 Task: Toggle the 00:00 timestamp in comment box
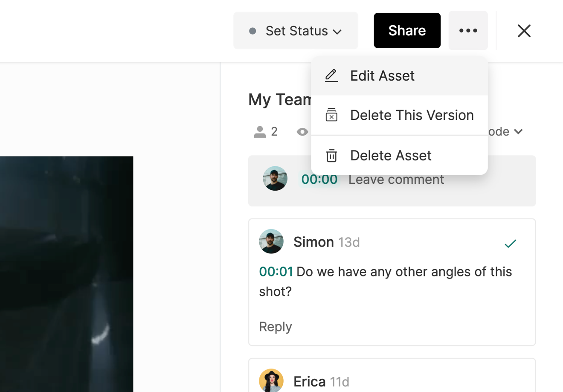(319, 180)
